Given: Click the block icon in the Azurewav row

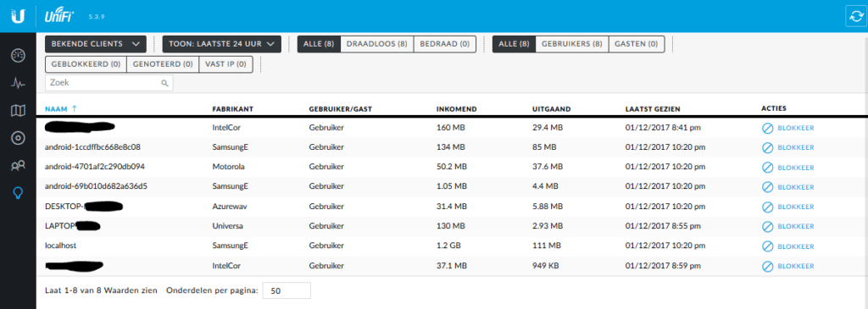Looking at the screenshot, I should pos(767,207).
